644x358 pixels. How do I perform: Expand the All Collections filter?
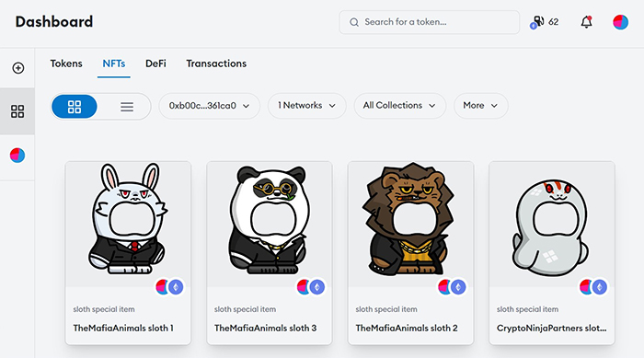point(399,106)
